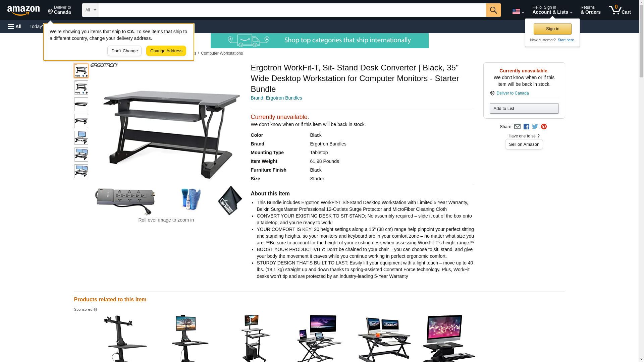Expand the All search category dropdown
The image size is (644, 362).
pos(91,10)
